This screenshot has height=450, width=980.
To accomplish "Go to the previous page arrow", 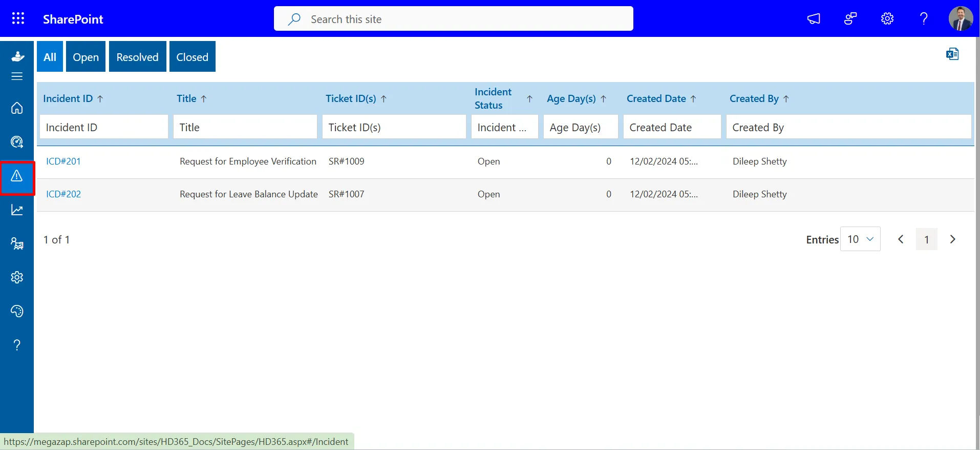I will tap(901, 239).
